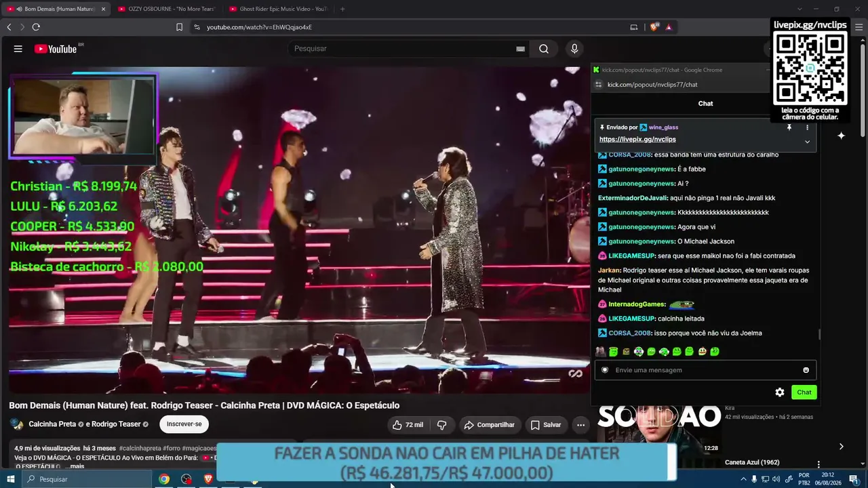The image size is (868, 488).
Task: Open options for the Caneta Azul video
Action: (x=818, y=464)
